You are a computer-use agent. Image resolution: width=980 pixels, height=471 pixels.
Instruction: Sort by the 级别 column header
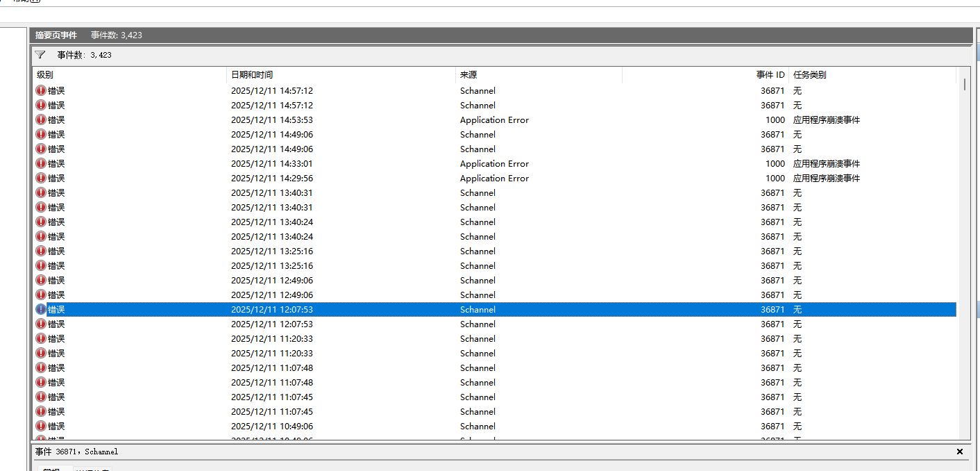click(130, 75)
